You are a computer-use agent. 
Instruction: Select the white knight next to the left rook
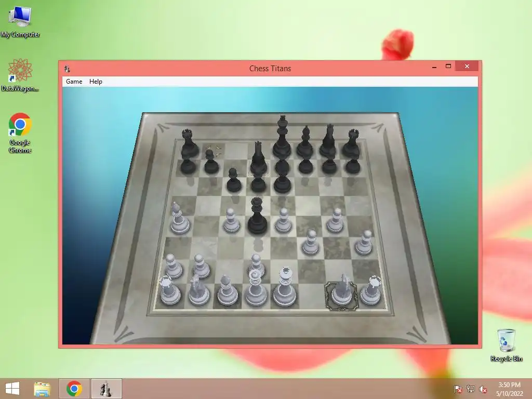pos(198,290)
